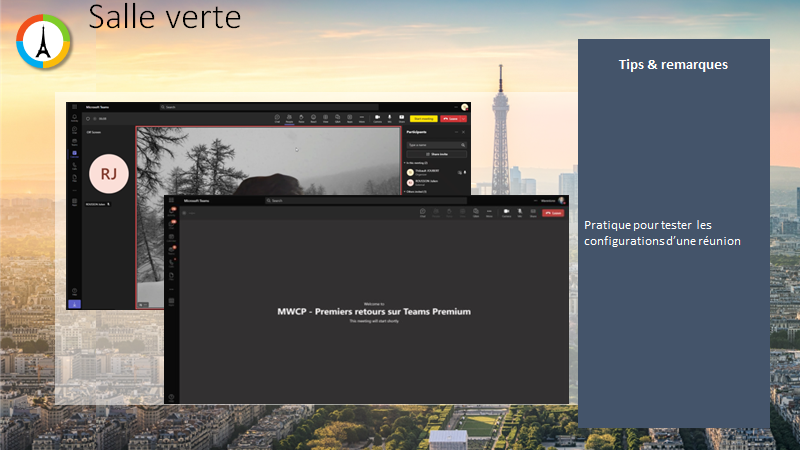Open Chat in back Teams left sidebar
800x450 pixels.
(74, 130)
